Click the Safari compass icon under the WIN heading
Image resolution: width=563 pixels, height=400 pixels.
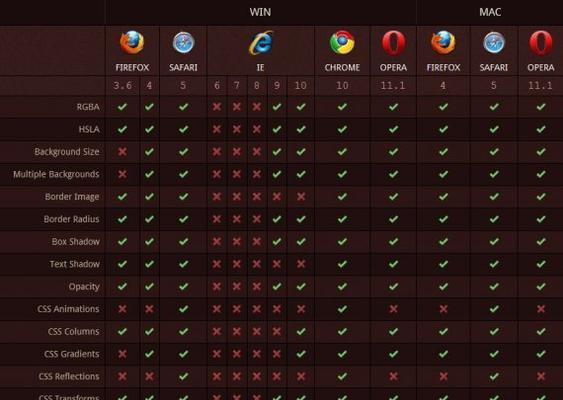[x=183, y=42]
